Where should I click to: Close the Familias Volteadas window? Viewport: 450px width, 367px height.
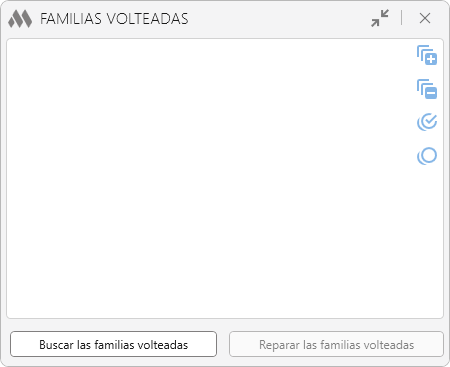(425, 18)
